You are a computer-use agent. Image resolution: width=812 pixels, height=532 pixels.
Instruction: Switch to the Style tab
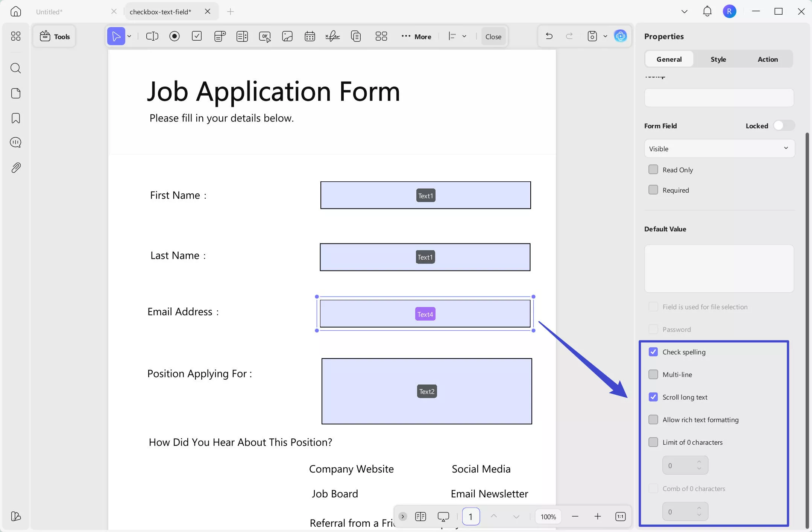tap(718, 59)
